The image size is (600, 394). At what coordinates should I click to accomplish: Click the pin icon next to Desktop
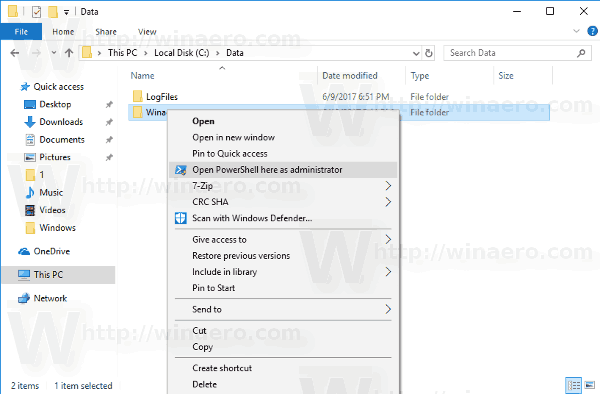pyautogui.click(x=109, y=104)
